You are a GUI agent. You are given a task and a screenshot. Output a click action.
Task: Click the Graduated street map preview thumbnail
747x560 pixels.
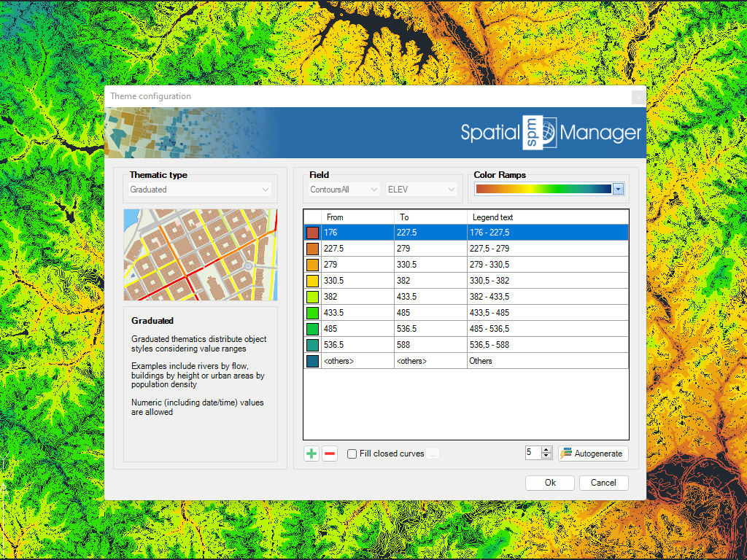coord(200,254)
